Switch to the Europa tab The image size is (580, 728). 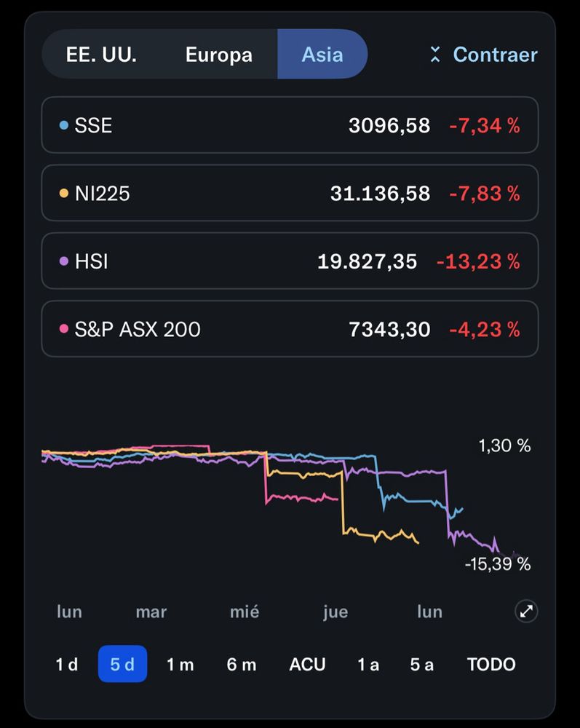[218, 55]
